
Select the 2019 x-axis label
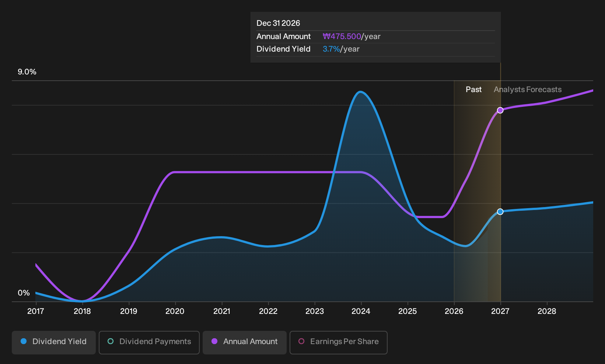[x=129, y=311]
